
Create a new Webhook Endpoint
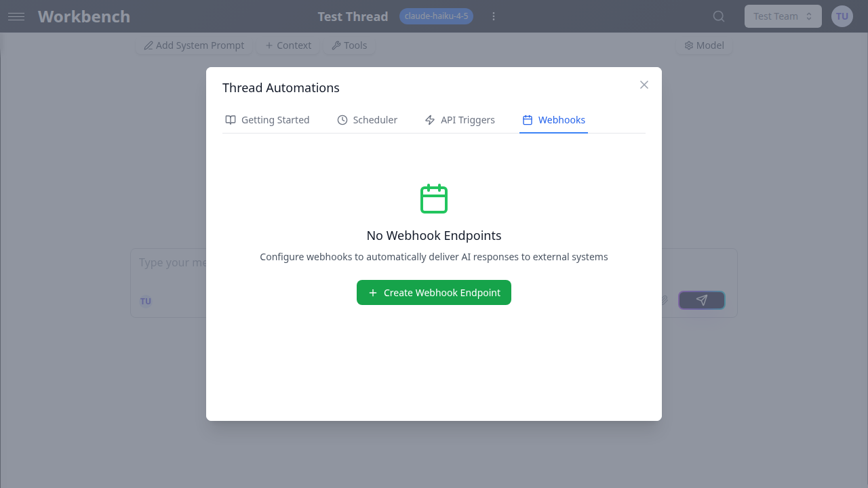pyautogui.click(x=434, y=292)
